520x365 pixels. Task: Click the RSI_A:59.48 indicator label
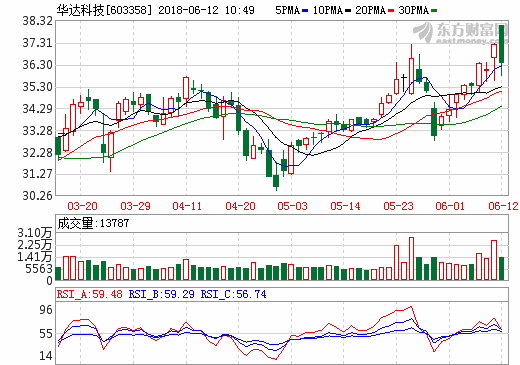(90, 294)
